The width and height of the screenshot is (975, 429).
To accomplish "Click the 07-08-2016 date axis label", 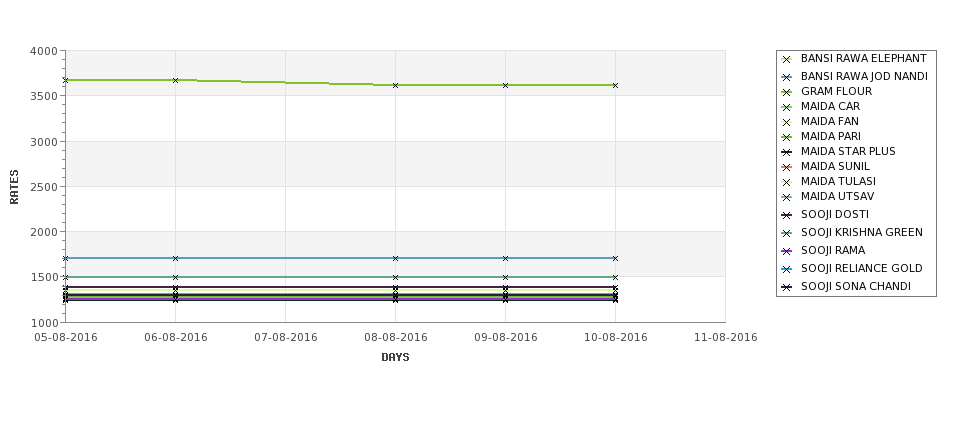I will [285, 337].
